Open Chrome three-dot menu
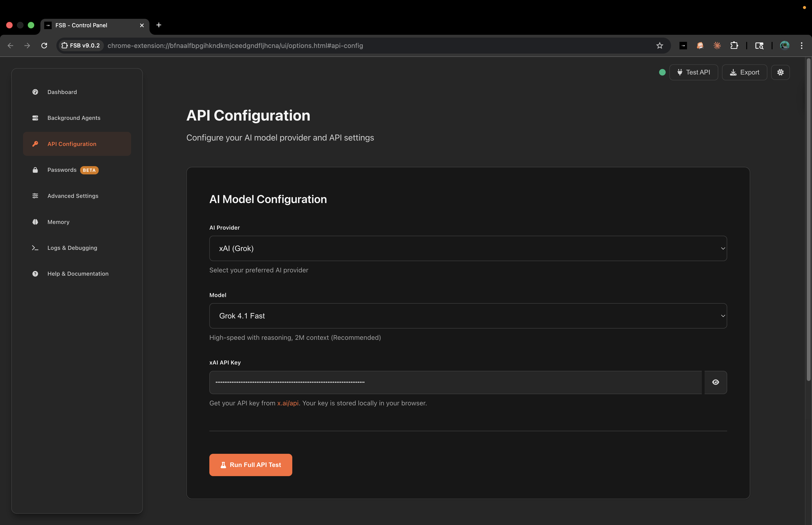812x525 pixels. [801, 46]
